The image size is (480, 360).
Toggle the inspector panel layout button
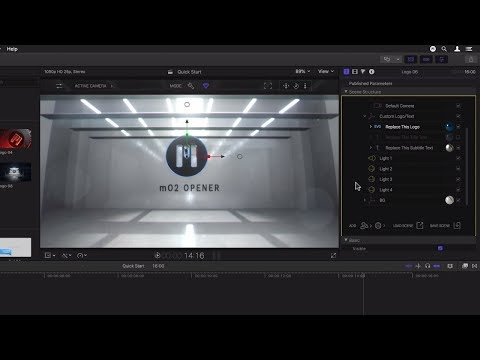[442, 59]
